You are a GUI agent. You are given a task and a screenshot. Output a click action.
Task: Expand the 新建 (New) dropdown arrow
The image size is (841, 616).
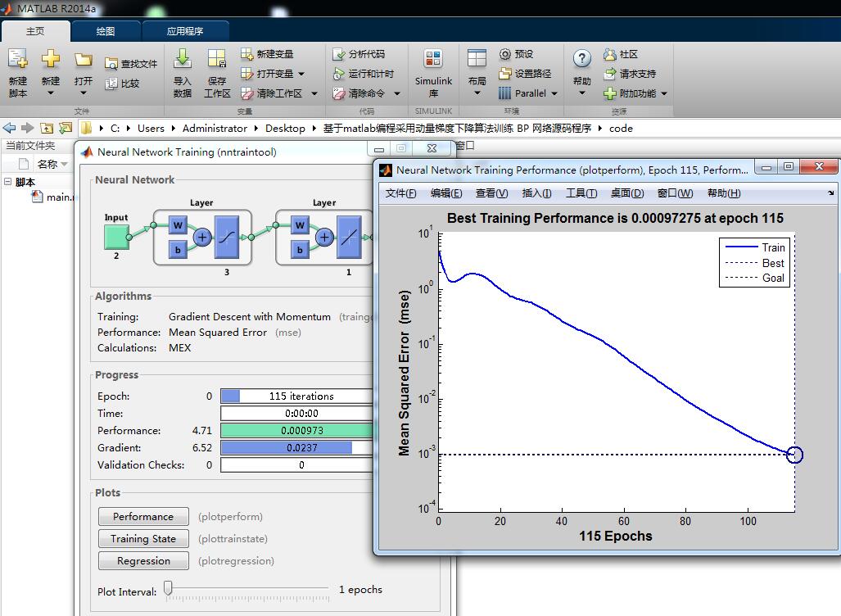tap(51, 93)
